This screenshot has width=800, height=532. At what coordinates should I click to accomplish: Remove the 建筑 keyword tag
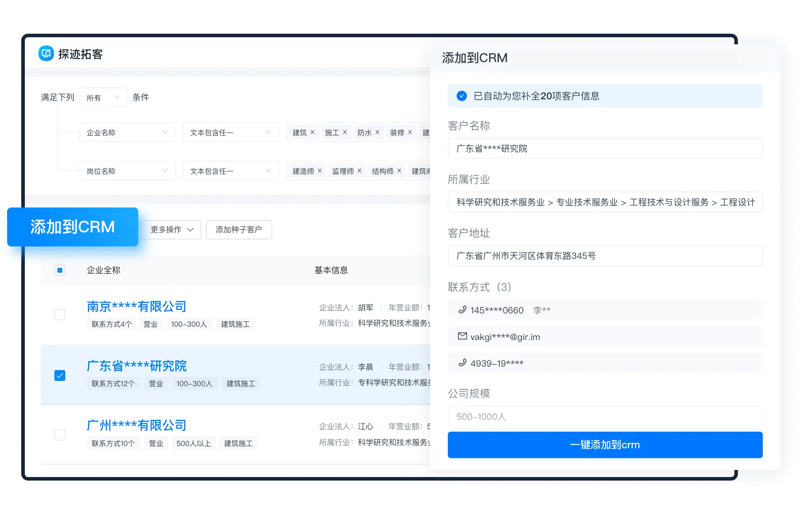coord(312,132)
